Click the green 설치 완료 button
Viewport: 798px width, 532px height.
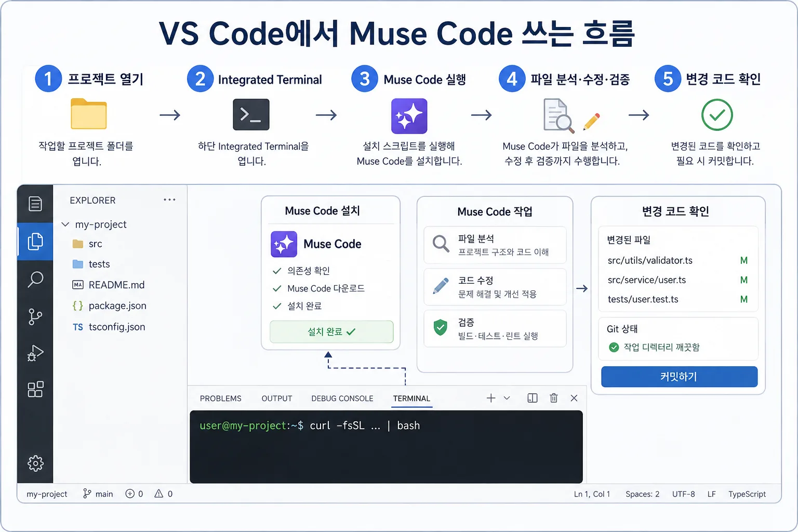coord(331,331)
